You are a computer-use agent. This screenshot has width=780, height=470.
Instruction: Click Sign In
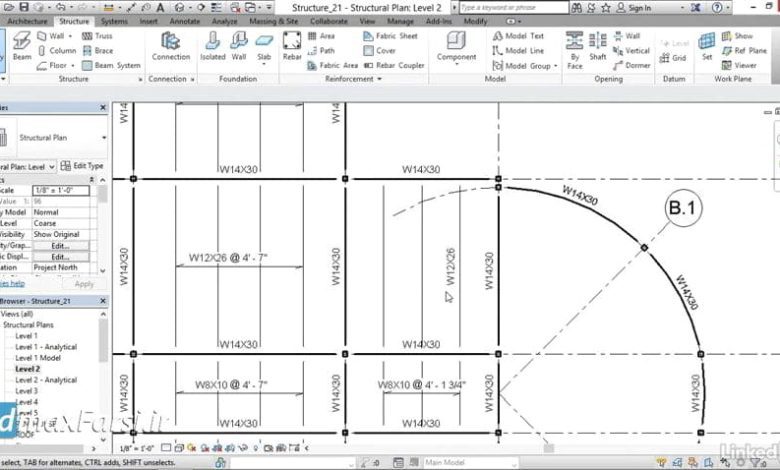click(634, 7)
